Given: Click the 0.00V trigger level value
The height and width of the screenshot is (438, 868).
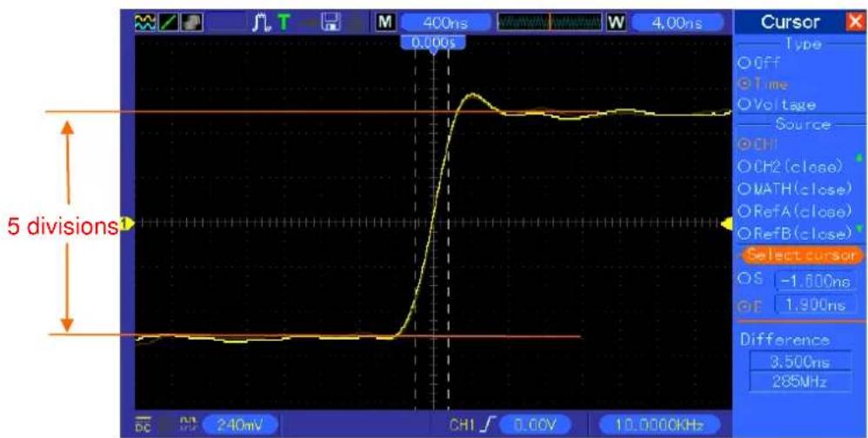Looking at the screenshot, I should click(x=534, y=425).
